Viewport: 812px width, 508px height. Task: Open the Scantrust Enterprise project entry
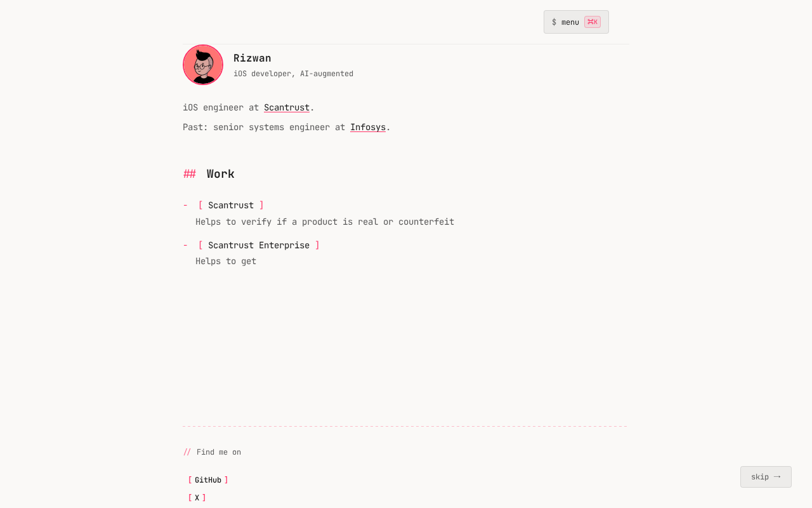pyautogui.click(x=259, y=245)
